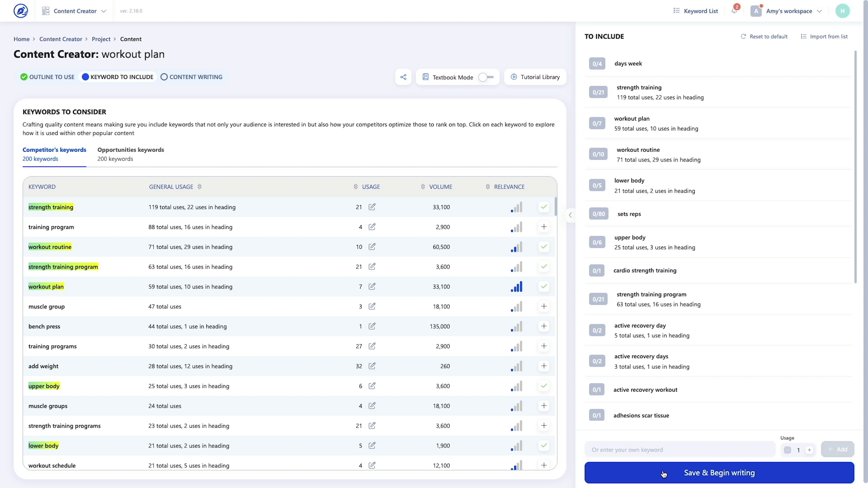Image resolution: width=868 pixels, height=488 pixels.
Task: Uncheck workout routine from included keywords
Action: coord(543,246)
